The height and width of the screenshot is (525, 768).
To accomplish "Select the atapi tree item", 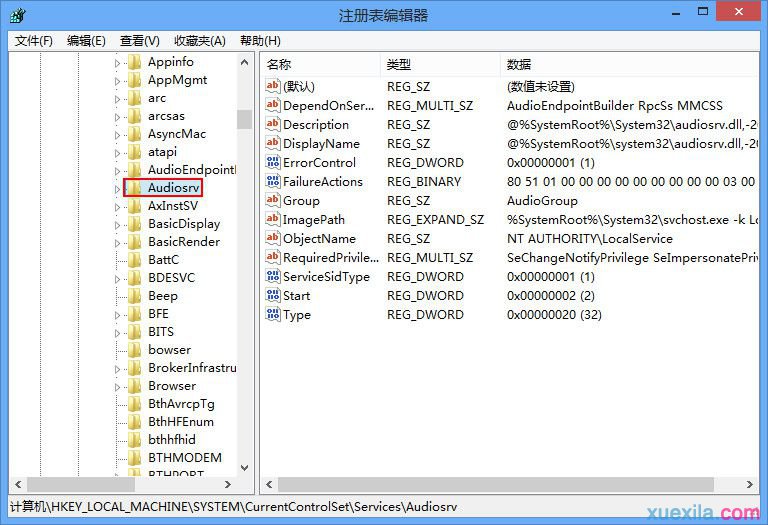I will pyautogui.click(x=162, y=152).
